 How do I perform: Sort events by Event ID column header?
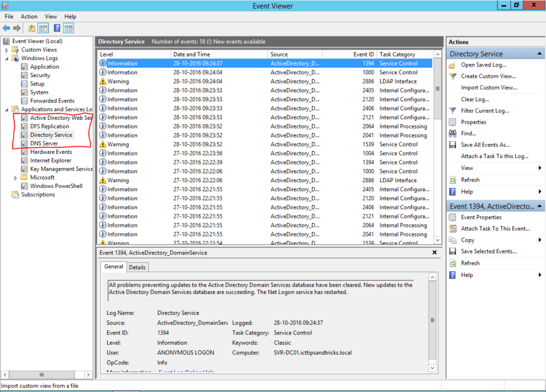click(364, 54)
